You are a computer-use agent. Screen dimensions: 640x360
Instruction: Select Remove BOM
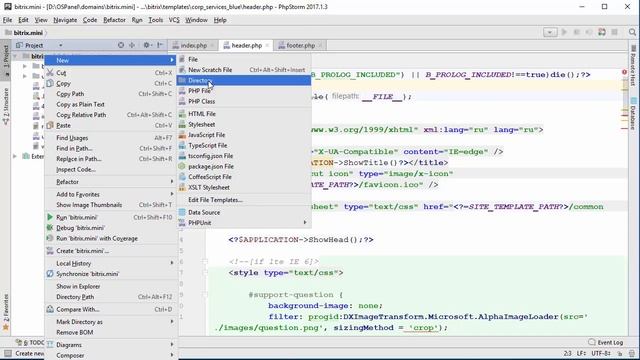click(x=110, y=332)
